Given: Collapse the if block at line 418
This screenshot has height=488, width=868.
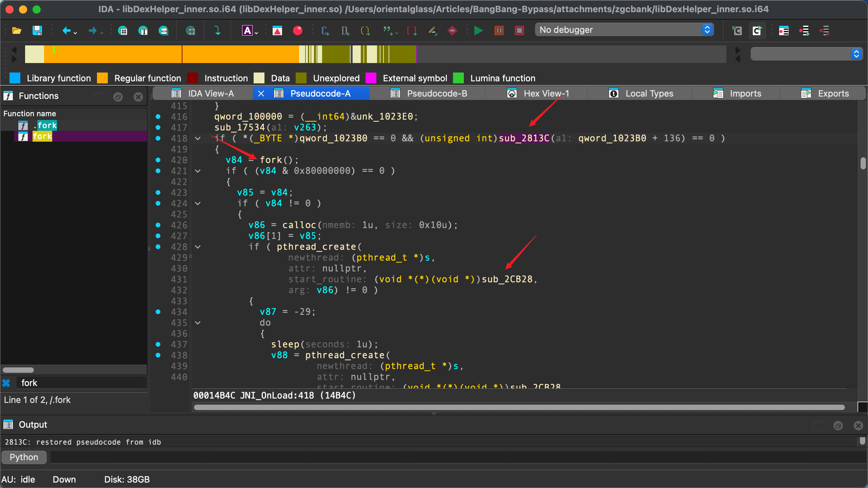Looking at the screenshot, I should coord(198,138).
